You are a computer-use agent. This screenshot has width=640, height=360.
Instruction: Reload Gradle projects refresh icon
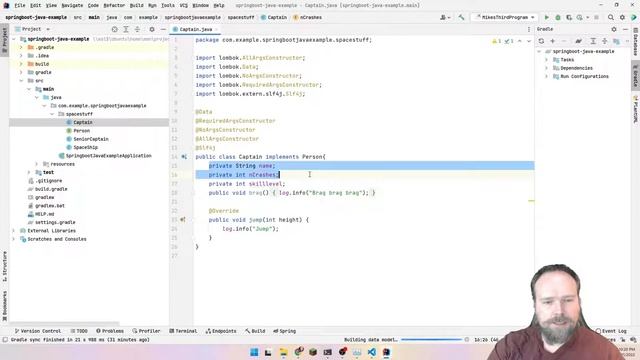[x=541, y=41]
